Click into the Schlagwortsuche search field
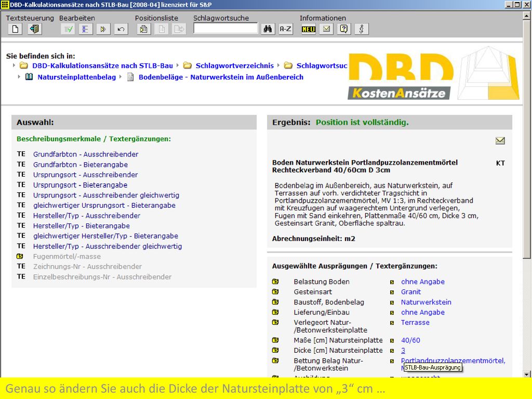 click(x=225, y=29)
